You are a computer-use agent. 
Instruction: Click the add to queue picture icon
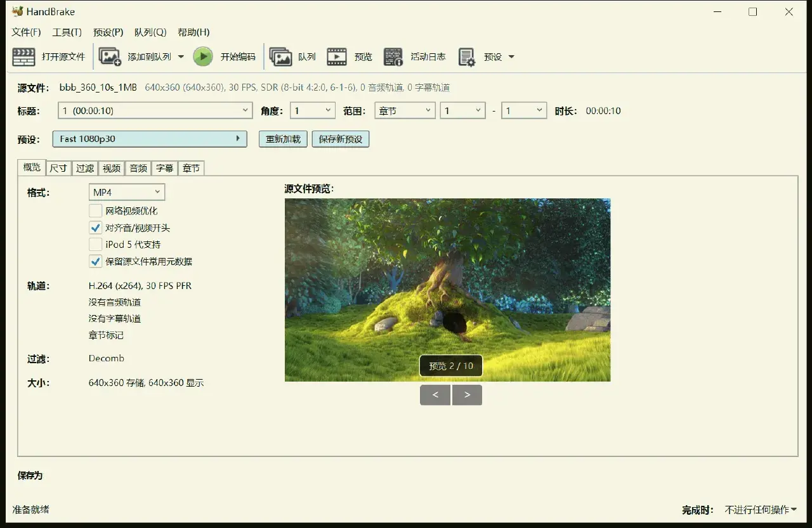pos(110,56)
